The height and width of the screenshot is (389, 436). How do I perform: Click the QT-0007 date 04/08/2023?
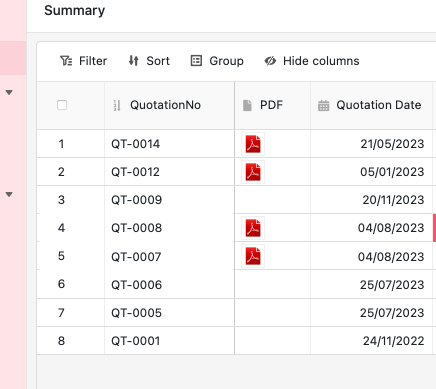(391, 257)
